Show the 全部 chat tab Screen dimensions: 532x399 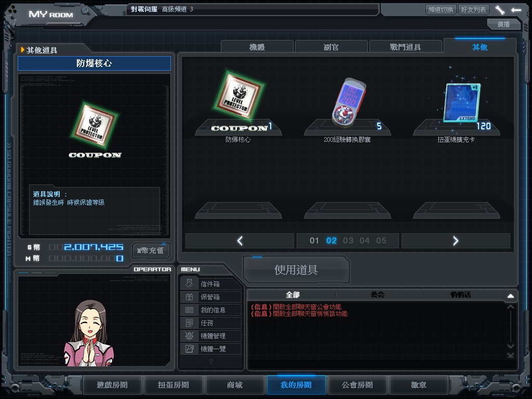pyautogui.click(x=292, y=295)
